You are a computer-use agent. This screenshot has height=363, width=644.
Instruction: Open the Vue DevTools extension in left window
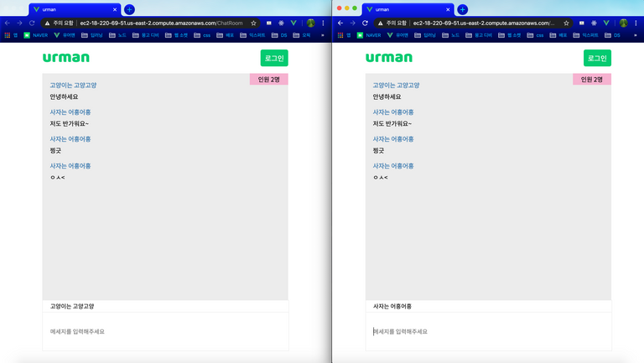coord(293,23)
